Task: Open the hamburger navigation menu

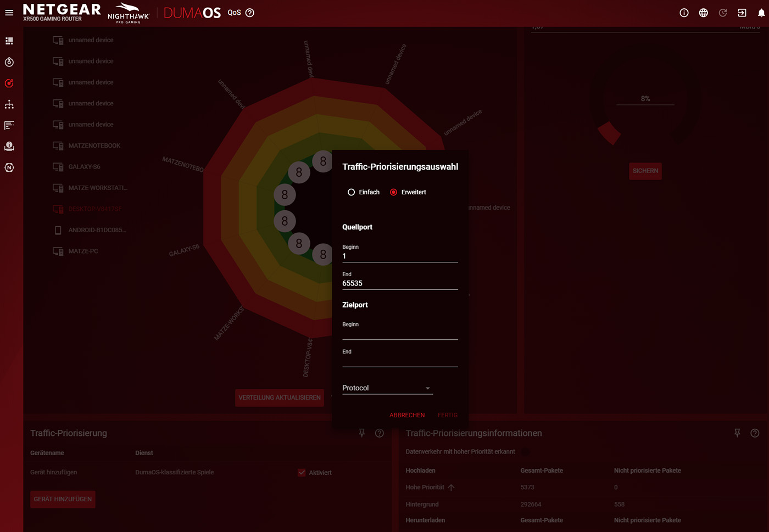Action: point(9,13)
